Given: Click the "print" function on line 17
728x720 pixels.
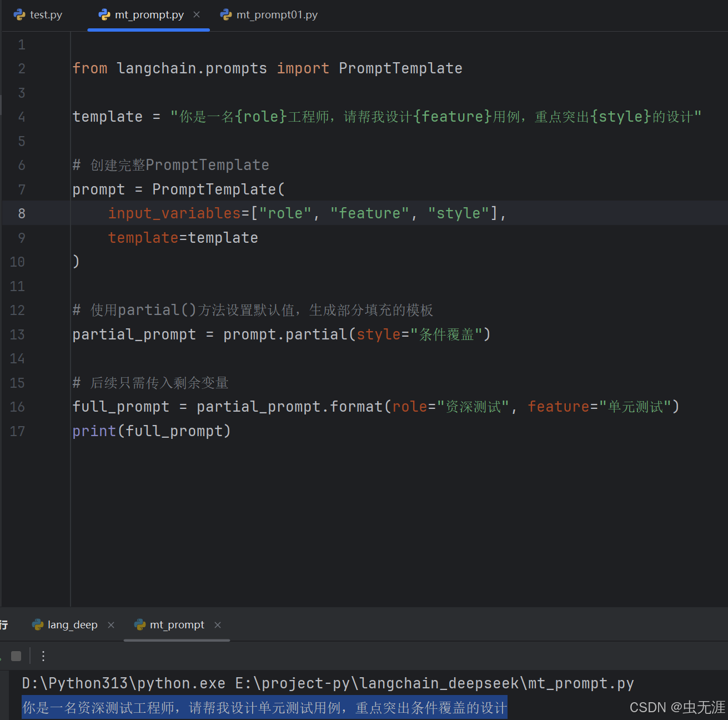Looking at the screenshot, I should (x=94, y=431).
